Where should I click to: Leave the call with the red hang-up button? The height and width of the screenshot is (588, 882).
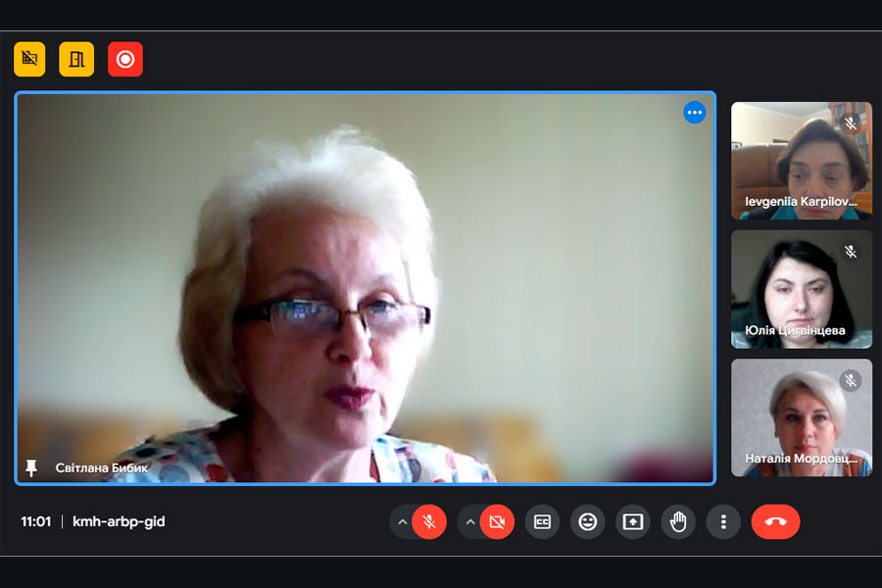(776, 522)
